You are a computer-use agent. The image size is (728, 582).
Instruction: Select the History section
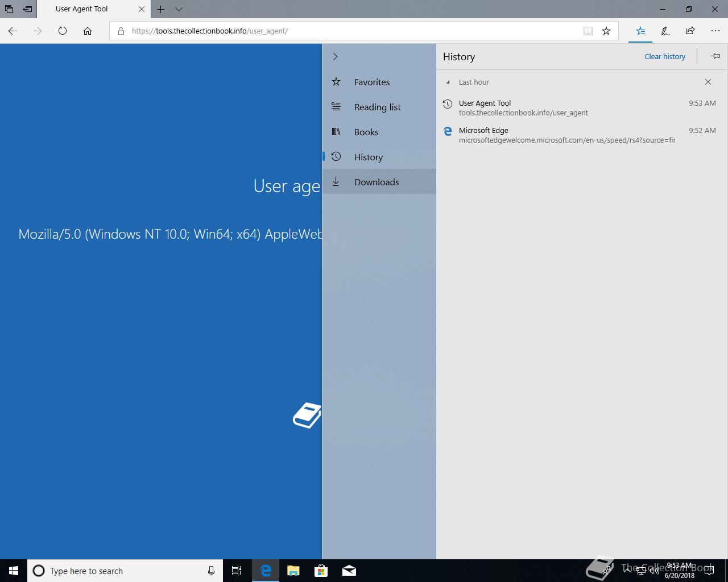(x=379, y=157)
